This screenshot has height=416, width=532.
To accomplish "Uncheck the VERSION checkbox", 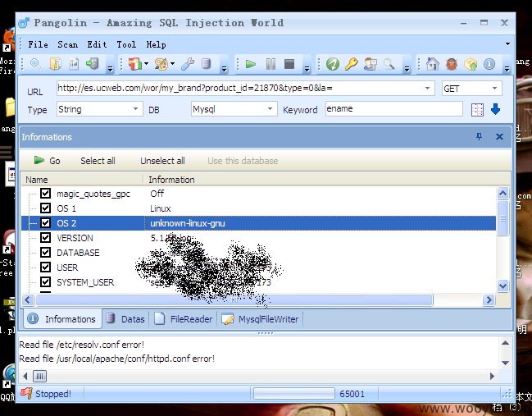I will [45, 237].
